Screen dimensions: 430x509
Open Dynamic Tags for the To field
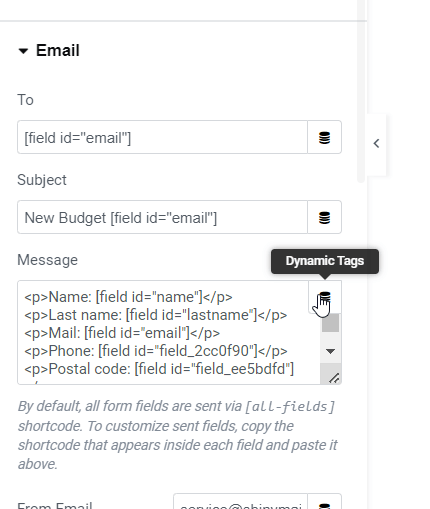tap(324, 137)
